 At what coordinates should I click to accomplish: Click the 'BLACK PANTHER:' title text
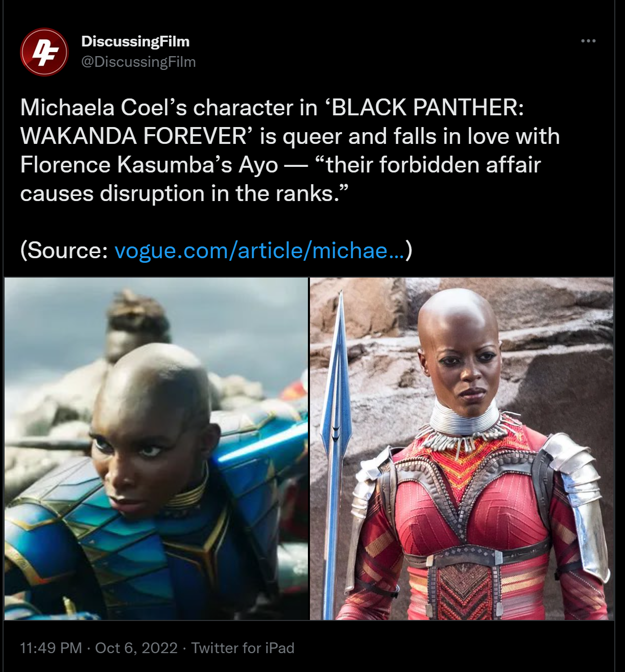pyautogui.click(x=425, y=108)
